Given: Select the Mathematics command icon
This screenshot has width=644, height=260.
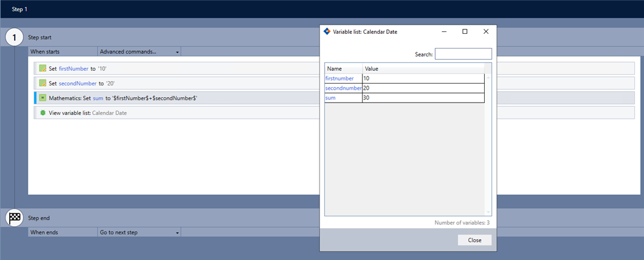Looking at the screenshot, I should click(x=42, y=98).
